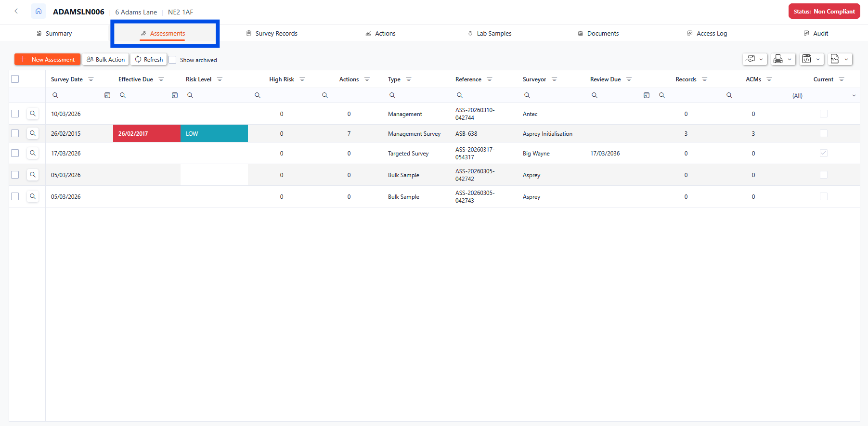The width and height of the screenshot is (868, 426).
Task: Open the printer icon dropdown
Action: pyautogui.click(x=783, y=59)
